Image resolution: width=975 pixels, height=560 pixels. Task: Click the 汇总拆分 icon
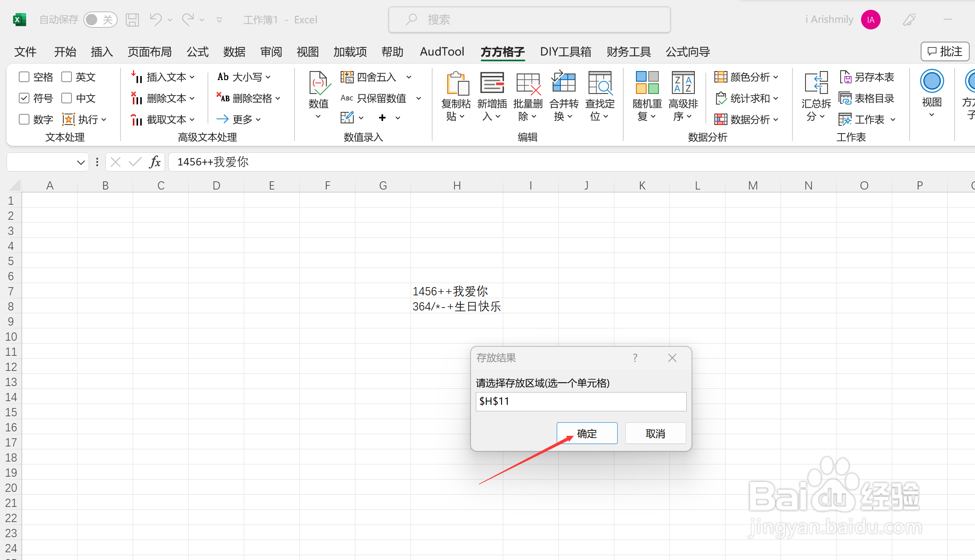coord(816,83)
